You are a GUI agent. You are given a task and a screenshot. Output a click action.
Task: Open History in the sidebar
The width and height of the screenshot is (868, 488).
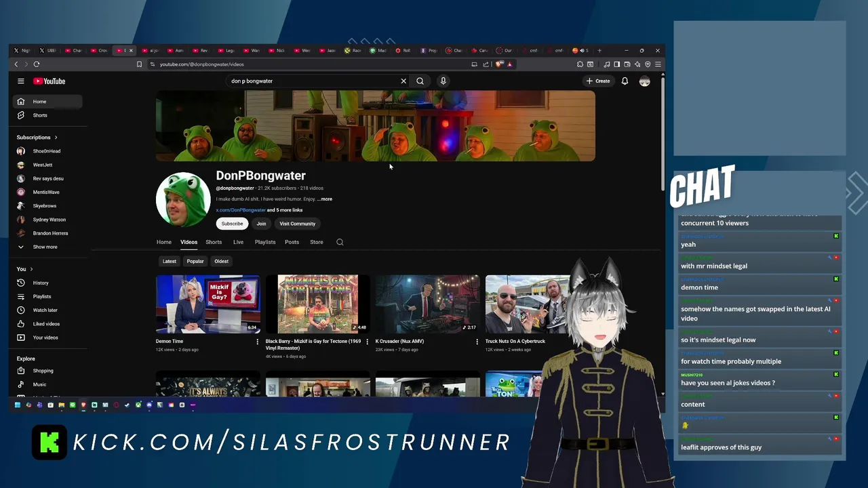coord(47,283)
